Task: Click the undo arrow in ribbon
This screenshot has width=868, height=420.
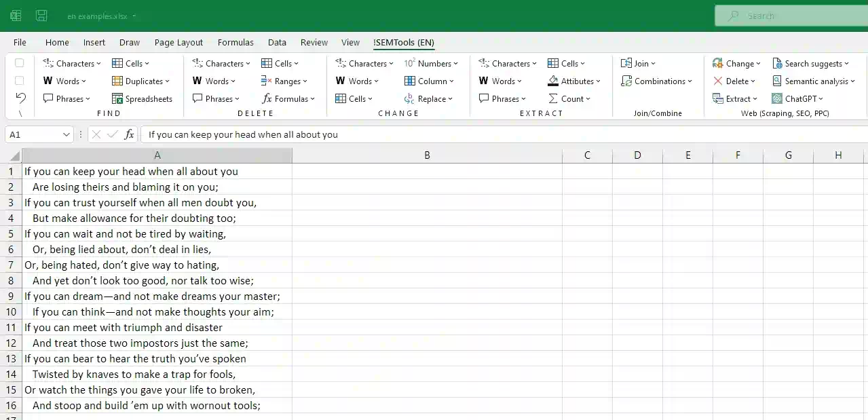Action: pos(20,98)
